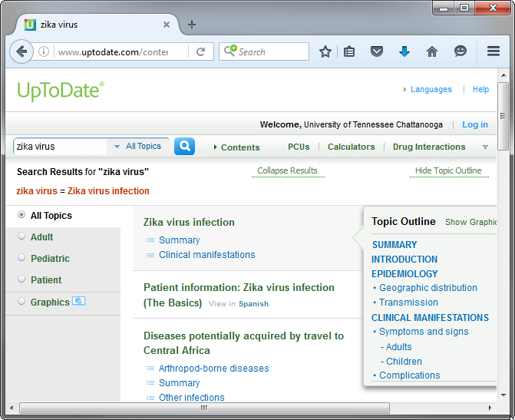Select the Pediatric radio button

coord(21,257)
